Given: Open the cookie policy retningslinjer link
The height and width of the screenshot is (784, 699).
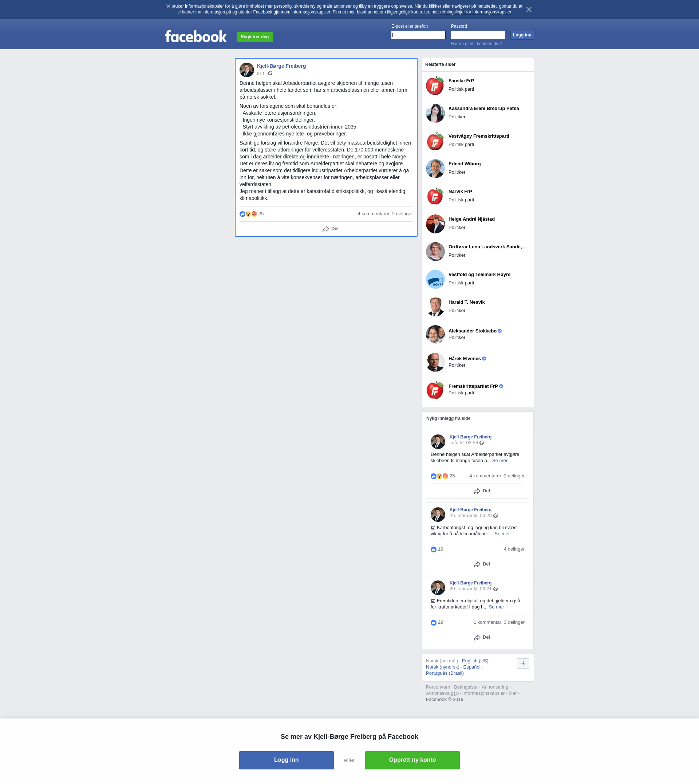Looking at the screenshot, I should 475,12.
